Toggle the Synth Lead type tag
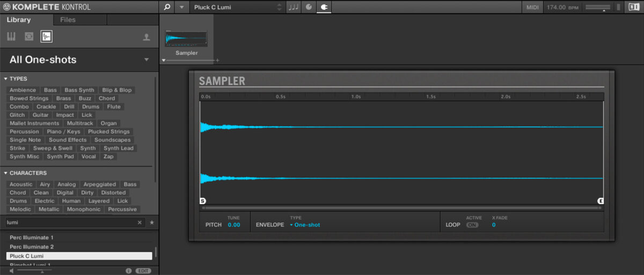Screen dimensions: 644x275 pos(119,148)
